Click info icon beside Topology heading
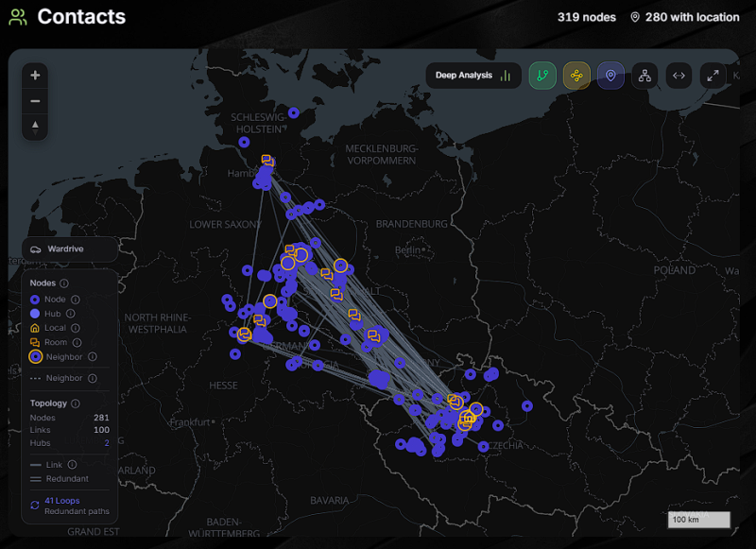 click(76, 403)
